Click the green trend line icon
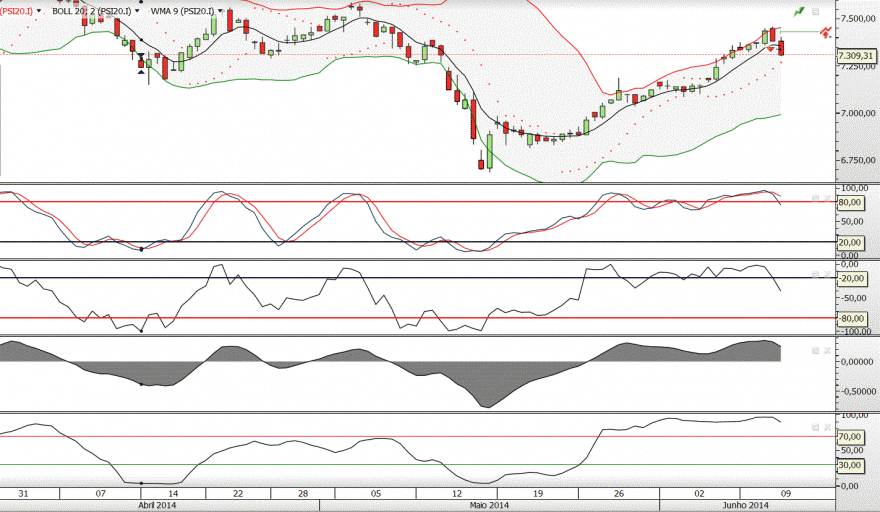880x512 pixels. [x=799, y=11]
